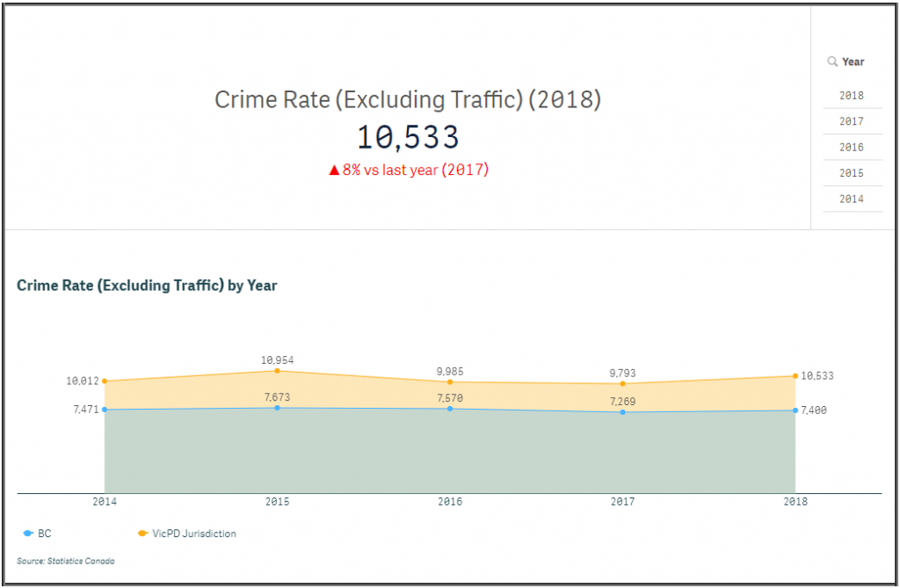Click the Year filter header label
Viewport: 900px width, 588px height.
853,62
